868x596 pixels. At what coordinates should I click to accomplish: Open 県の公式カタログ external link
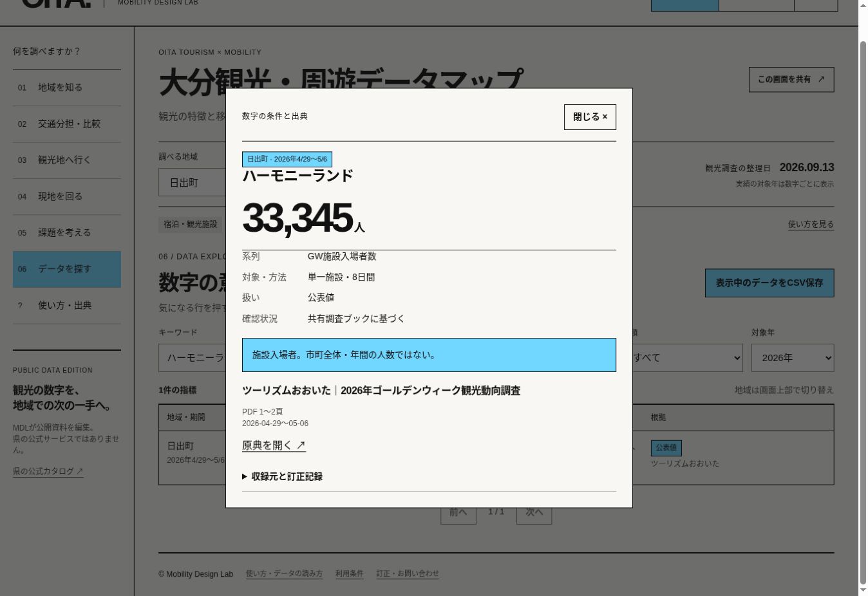[x=48, y=471]
